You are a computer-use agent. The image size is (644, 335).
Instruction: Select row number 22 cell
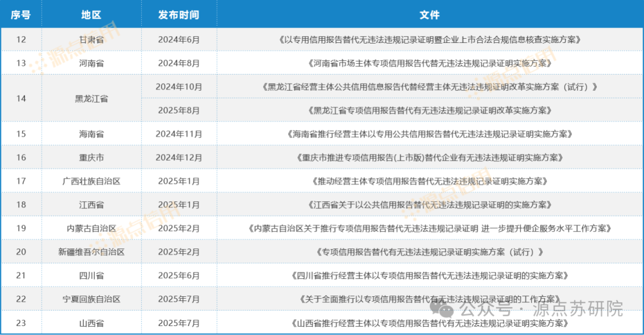click(x=21, y=299)
